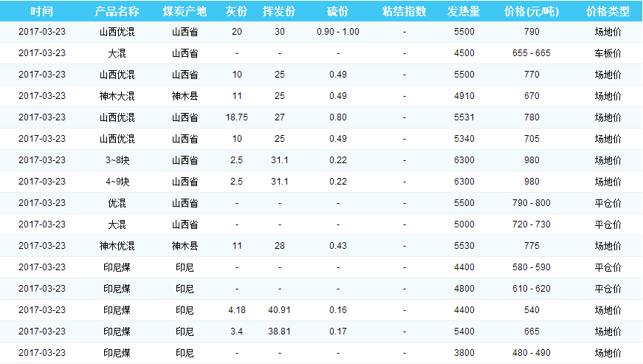
Task: Click the 硫份 column header
Action: [x=338, y=12]
